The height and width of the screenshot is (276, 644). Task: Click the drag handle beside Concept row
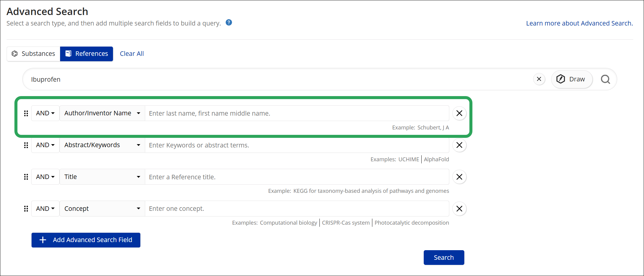26,209
